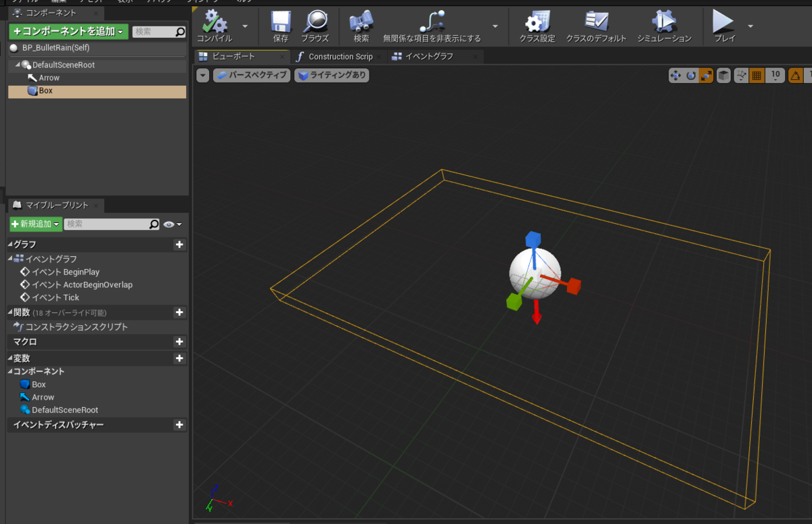Screen dimensions: 812x524
Task: Select the rotate transform tool
Action: coord(691,76)
